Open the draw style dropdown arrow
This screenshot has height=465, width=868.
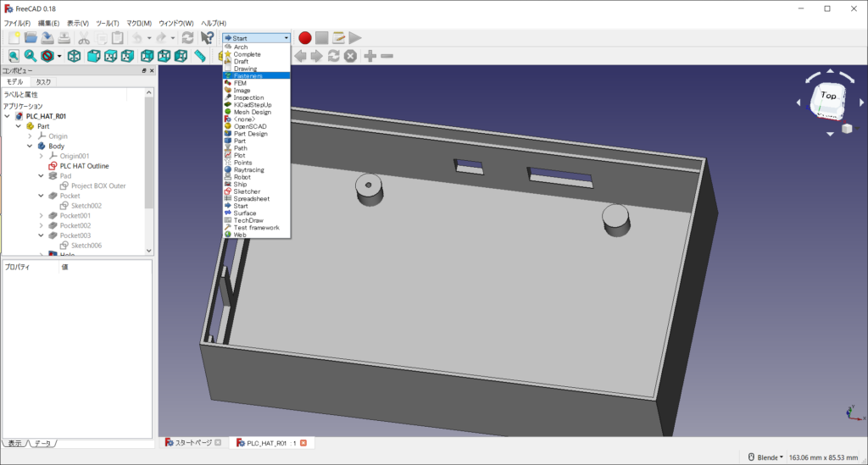point(59,56)
